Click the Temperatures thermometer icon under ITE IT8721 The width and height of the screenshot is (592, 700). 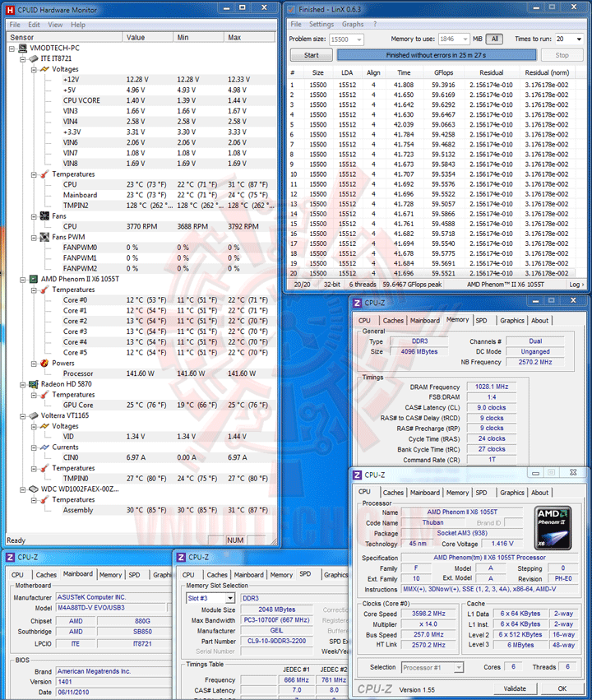click(x=44, y=174)
